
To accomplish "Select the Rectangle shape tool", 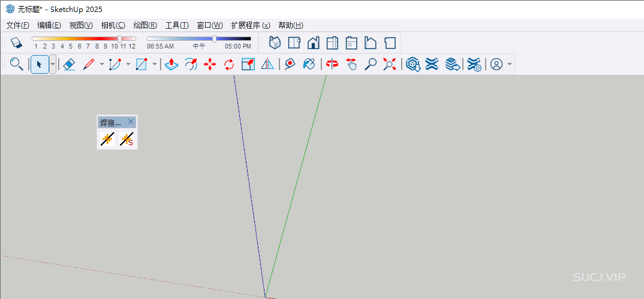I will click(142, 64).
